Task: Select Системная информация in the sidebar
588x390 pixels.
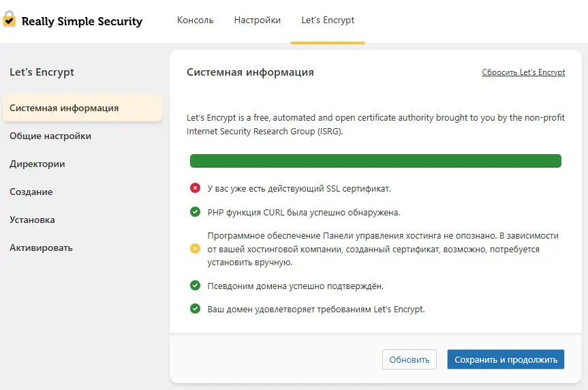Action: [64, 108]
